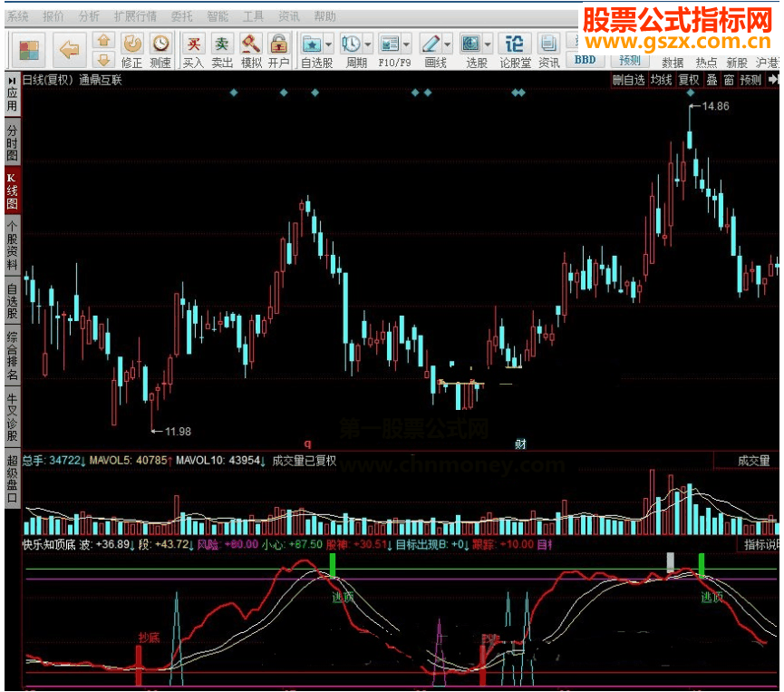784x692 pixels.
Task: Toggle 叠 overlay chart option
Action: 711,80
